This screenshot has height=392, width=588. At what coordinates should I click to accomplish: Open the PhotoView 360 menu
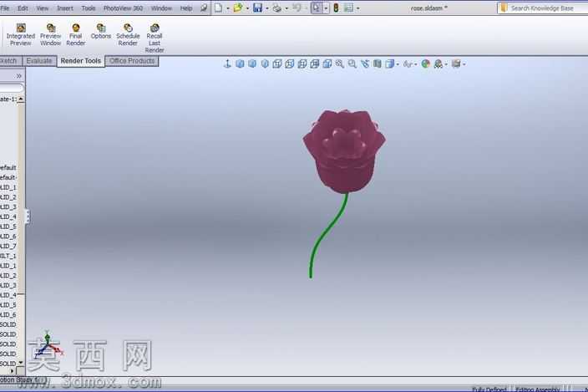[123, 8]
